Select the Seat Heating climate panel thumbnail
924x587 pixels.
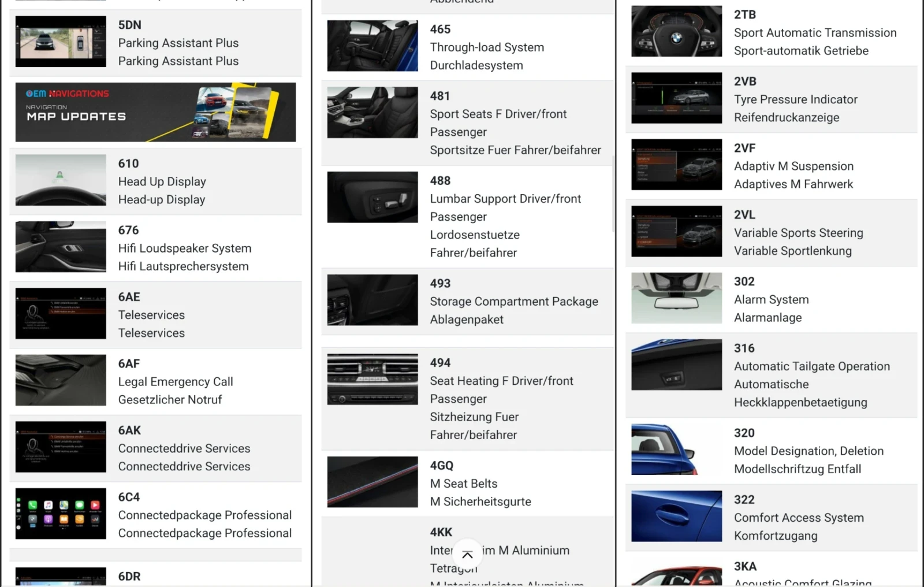click(x=372, y=380)
